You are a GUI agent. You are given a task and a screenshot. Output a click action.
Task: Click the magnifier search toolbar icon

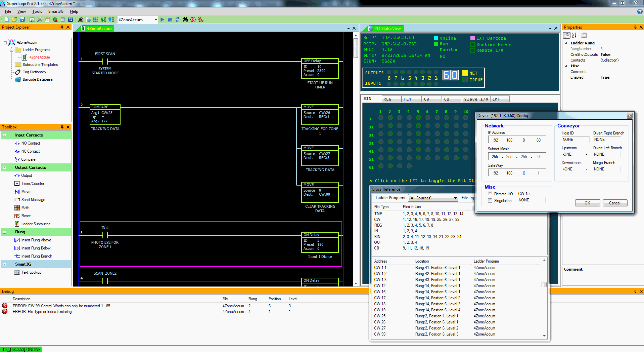(x=71, y=19)
